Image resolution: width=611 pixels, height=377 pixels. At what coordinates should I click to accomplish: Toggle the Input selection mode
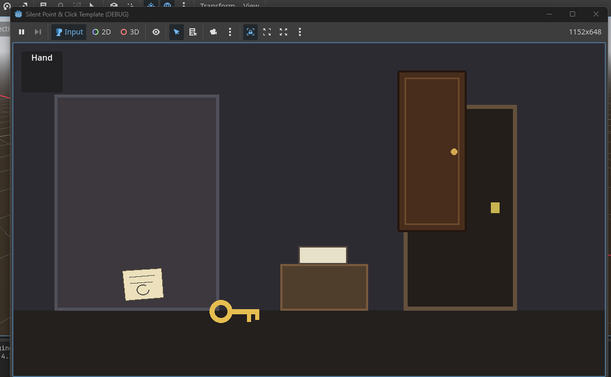click(69, 32)
